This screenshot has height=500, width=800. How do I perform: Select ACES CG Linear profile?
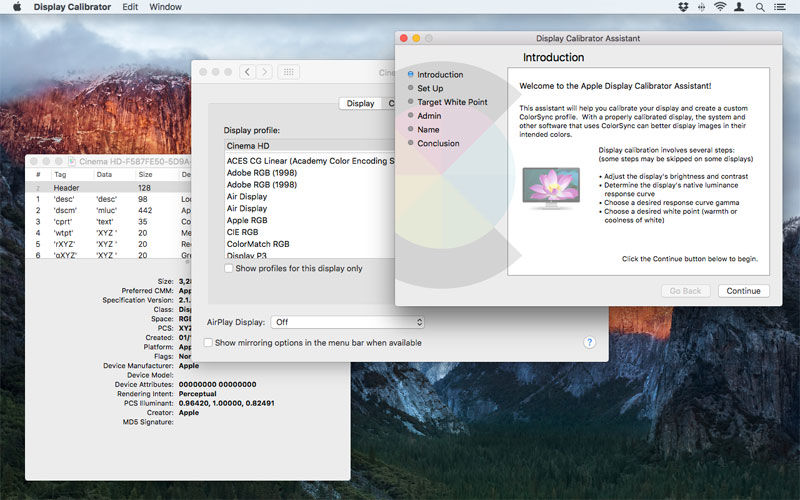click(x=310, y=161)
